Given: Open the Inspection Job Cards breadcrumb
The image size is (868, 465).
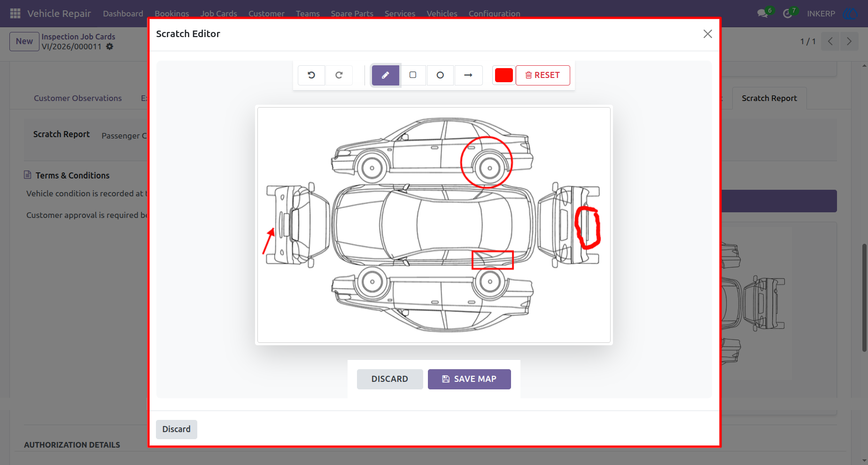Looking at the screenshot, I should pos(78,37).
